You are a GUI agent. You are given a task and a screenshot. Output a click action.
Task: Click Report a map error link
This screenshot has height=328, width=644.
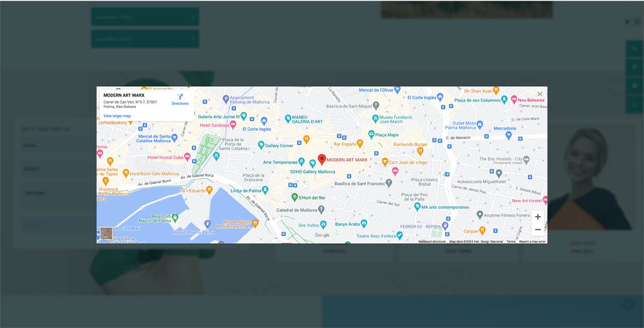point(532,241)
